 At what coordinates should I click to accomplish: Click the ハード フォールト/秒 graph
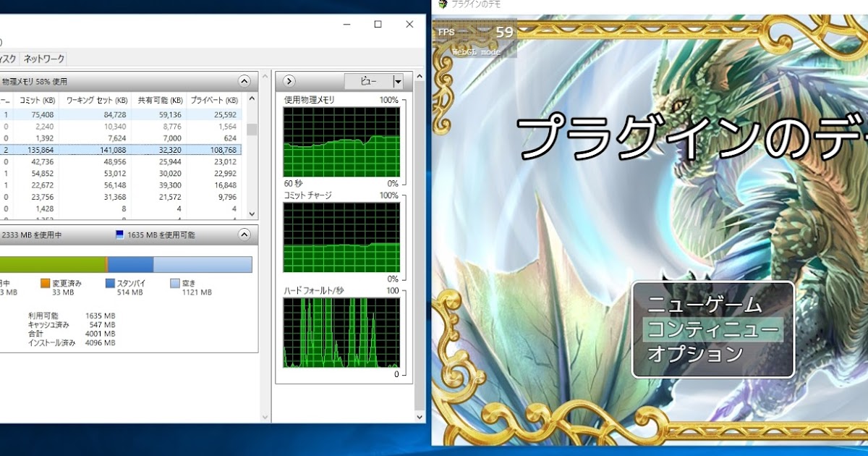point(341,333)
